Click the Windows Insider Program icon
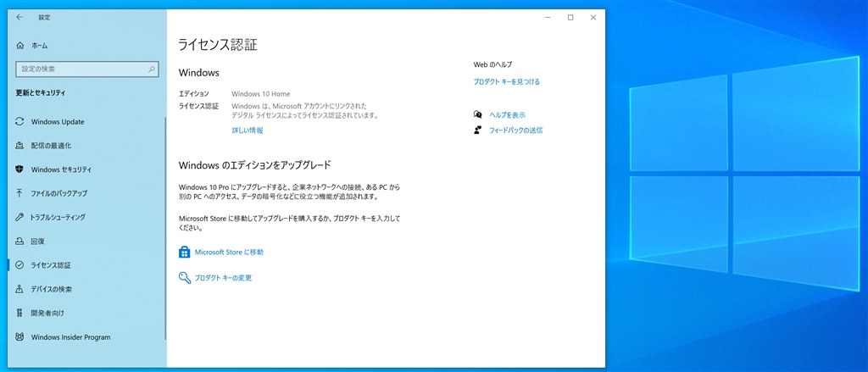Screen dimensions: 868x372 [x=20, y=337]
